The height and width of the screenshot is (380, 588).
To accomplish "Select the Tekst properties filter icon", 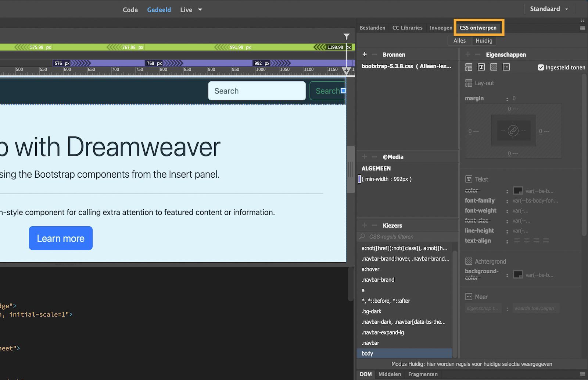I will click(x=481, y=67).
